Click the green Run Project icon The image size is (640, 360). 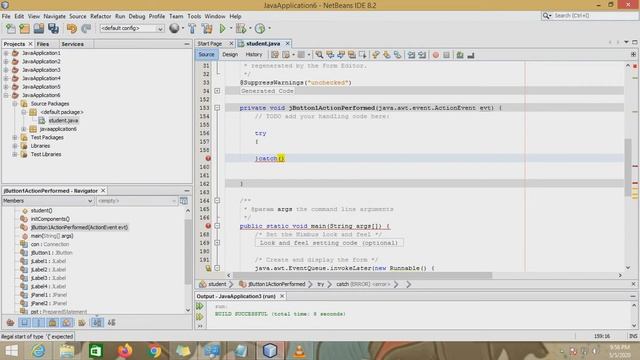pyautogui.click(x=222, y=28)
